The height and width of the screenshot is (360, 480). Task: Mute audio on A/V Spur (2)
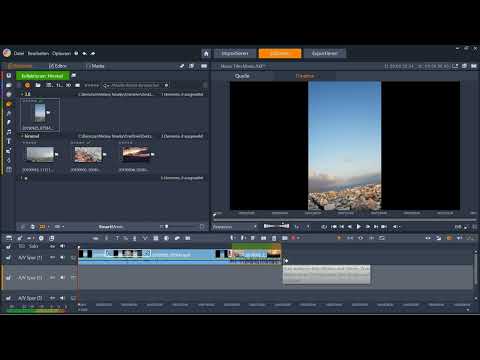(62, 277)
